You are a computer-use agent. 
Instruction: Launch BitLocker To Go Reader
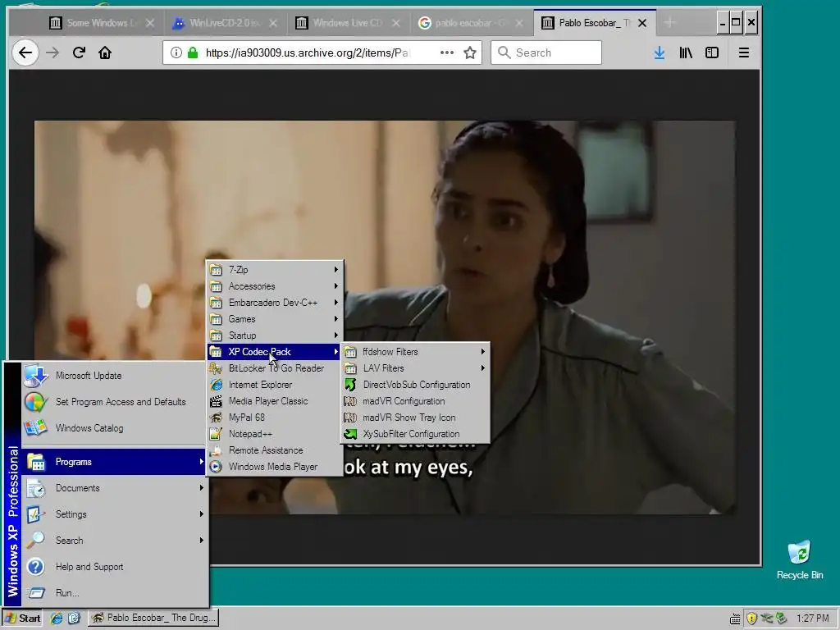tap(275, 368)
